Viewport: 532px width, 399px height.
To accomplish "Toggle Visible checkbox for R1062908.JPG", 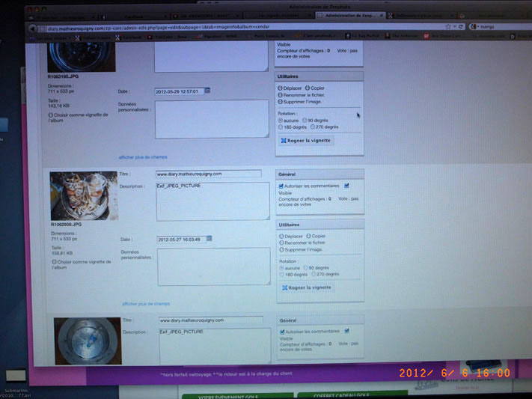I will point(346,186).
